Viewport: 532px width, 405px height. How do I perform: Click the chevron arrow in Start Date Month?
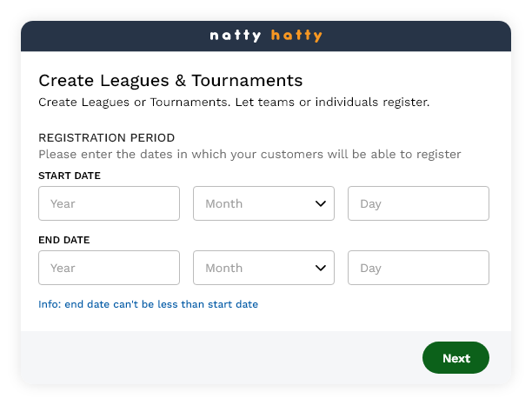[321, 203]
